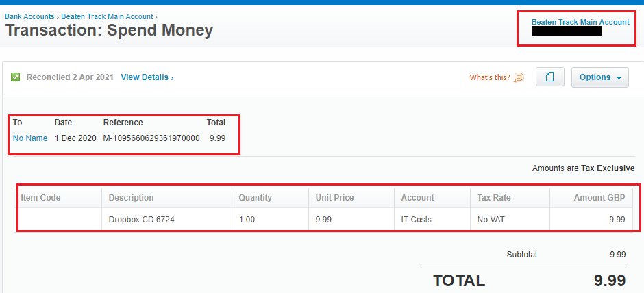Click the Amount GBP column header
This screenshot has height=293, width=644.
[x=594, y=198]
